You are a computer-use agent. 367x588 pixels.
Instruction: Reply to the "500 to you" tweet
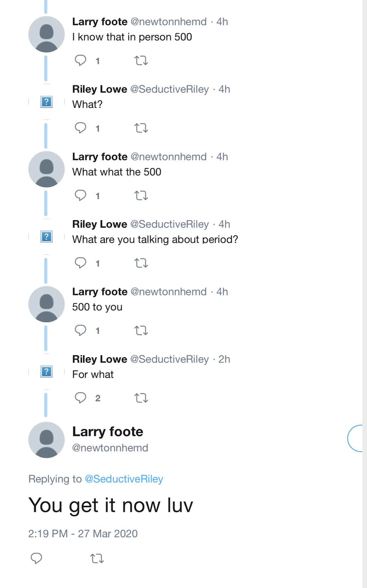pyautogui.click(x=81, y=330)
